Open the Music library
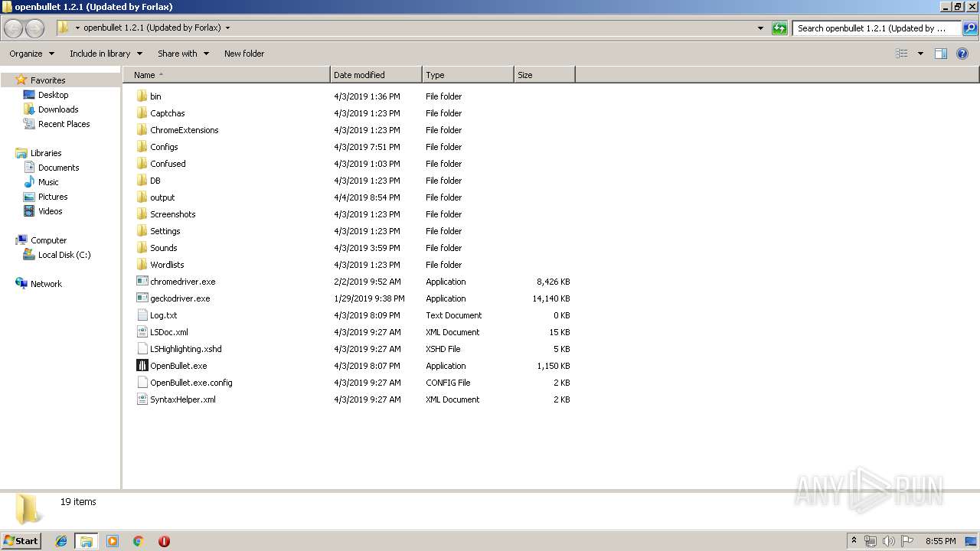The width and height of the screenshot is (980, 551). 48,182
